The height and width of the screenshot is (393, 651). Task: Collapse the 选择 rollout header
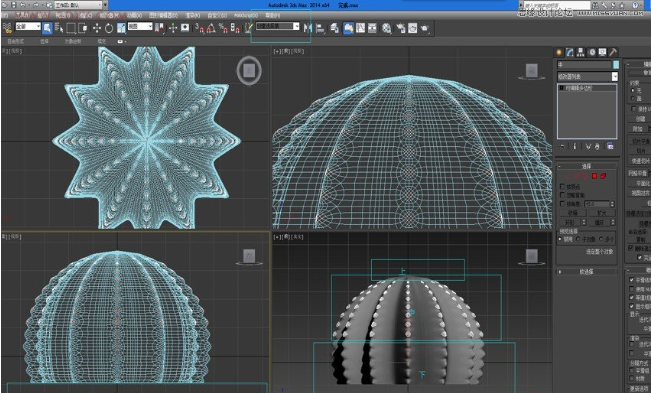click(587, 166)
